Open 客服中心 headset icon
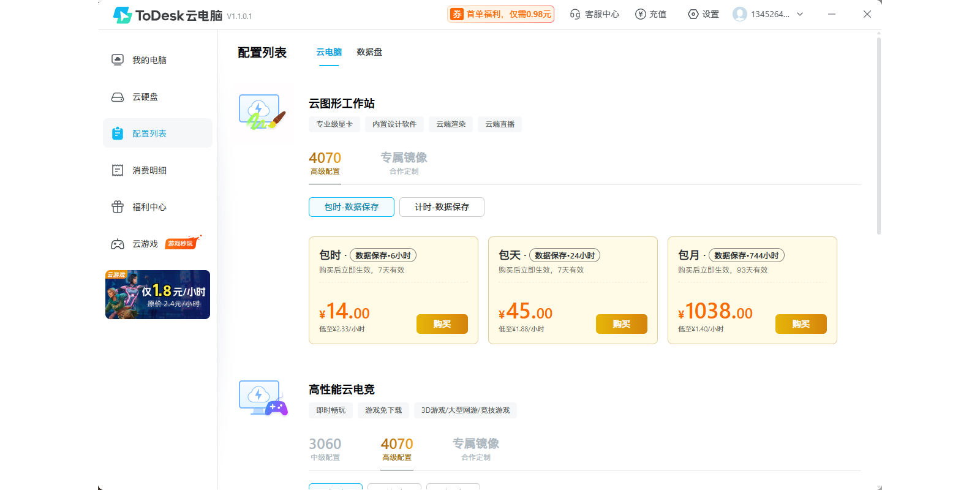The width and height of the screenshot is (980, 490). (575, 14)
